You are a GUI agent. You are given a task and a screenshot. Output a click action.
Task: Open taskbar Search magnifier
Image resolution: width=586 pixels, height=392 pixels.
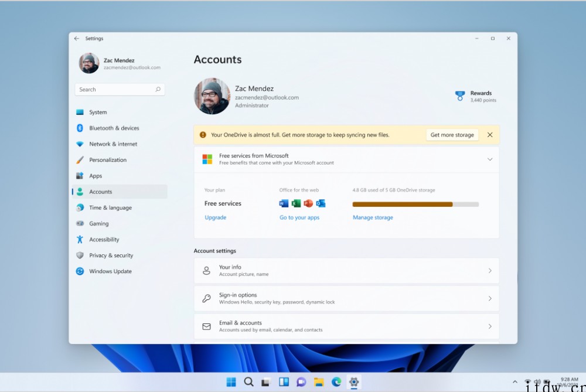coord(248,382)
